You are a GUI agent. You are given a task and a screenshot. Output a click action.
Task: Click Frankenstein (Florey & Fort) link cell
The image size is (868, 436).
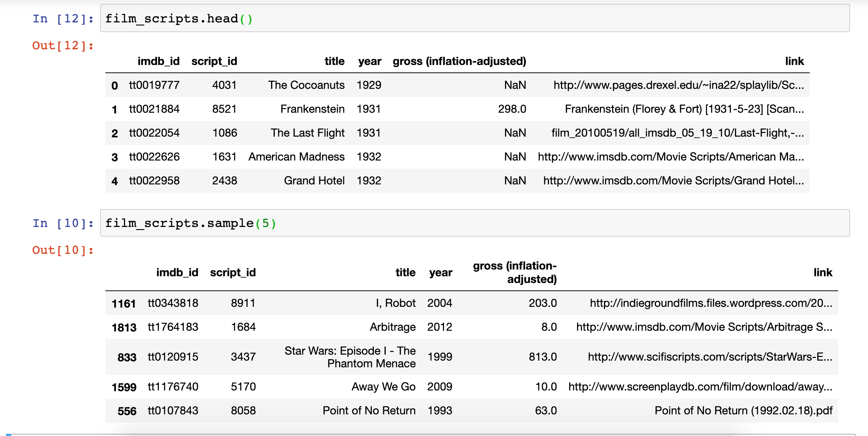[x=684, y=109]
